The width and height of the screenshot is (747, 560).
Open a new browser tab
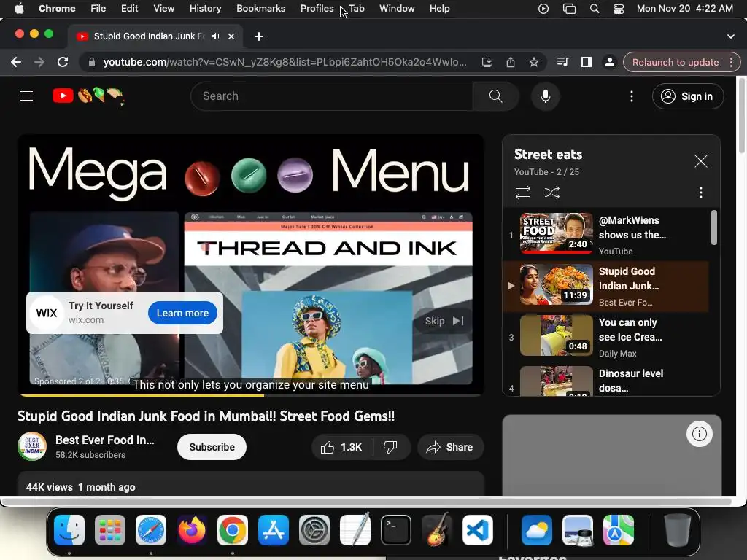259,36
